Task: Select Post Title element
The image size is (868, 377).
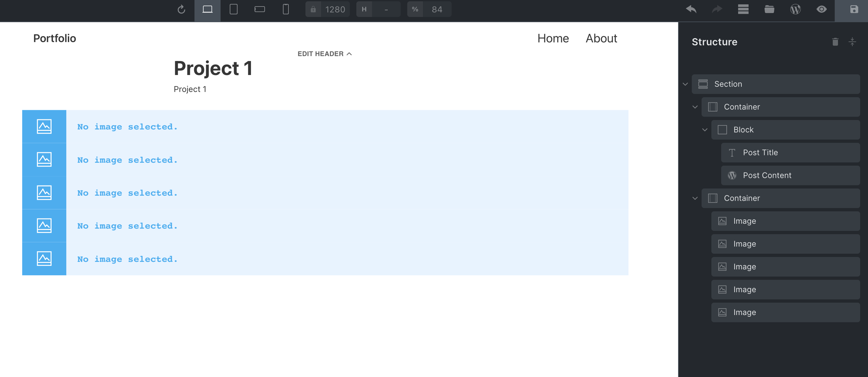Action: (790, 153)
